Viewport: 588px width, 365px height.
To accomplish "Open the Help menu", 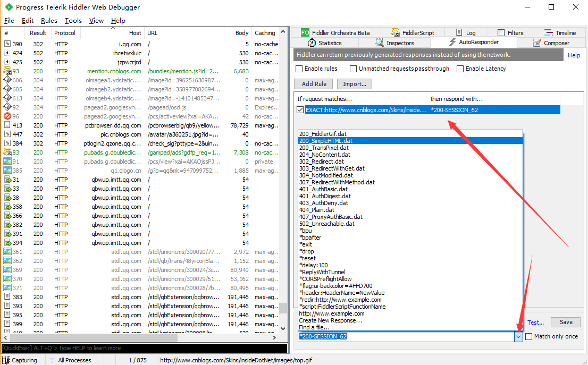I will (x=118, y=21).
